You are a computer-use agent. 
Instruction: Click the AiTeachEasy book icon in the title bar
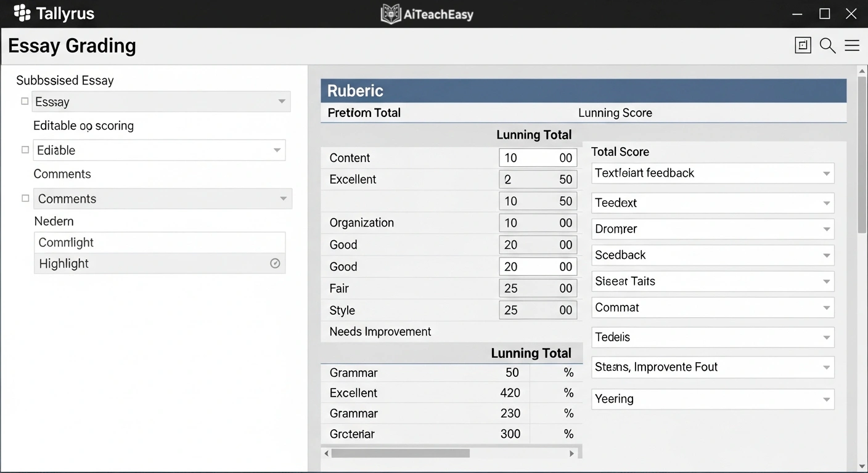[390, 13]
